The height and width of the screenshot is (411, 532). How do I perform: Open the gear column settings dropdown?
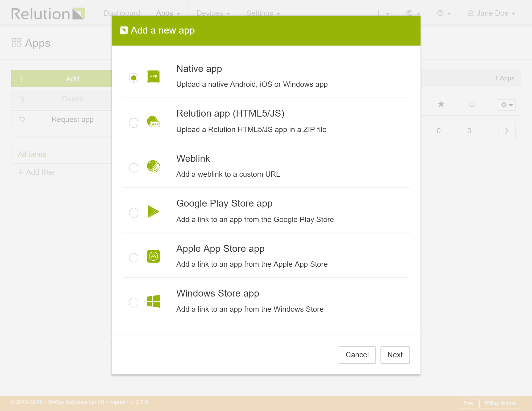507,105
